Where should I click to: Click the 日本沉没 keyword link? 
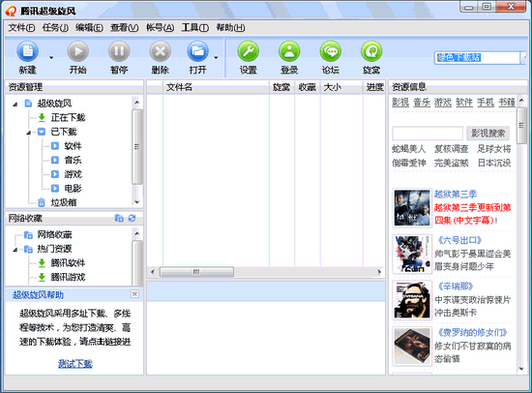pos(494,163)
